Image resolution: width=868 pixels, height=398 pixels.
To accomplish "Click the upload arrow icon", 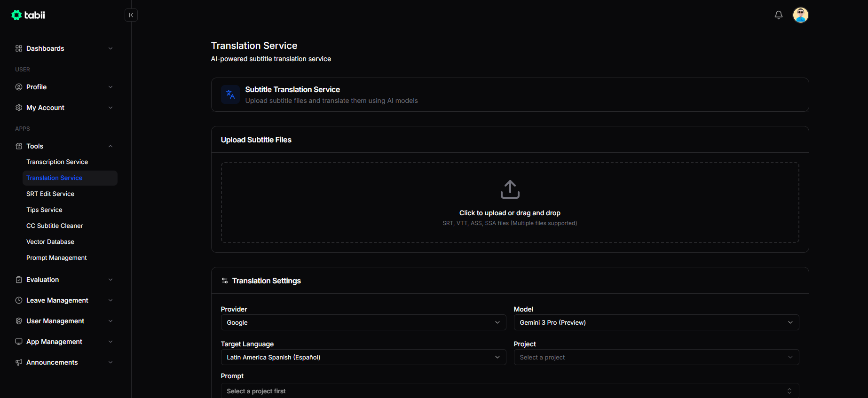I will click(510, 189).
